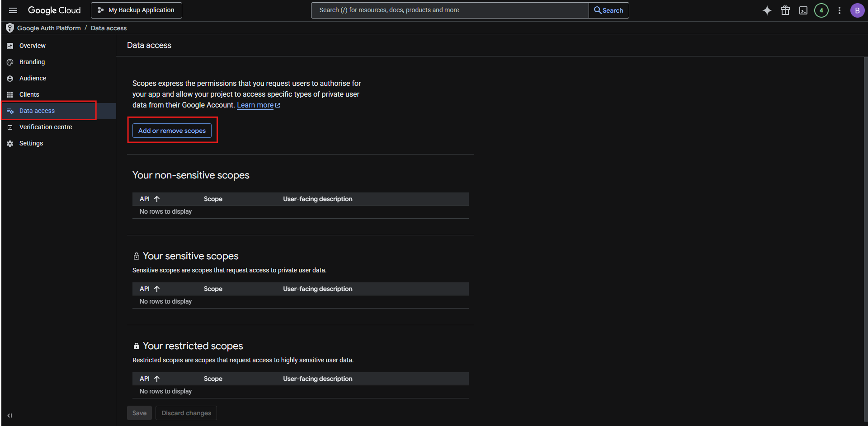
Task: Open the Settings sidebar item
Action: click(x=58, y=143)
